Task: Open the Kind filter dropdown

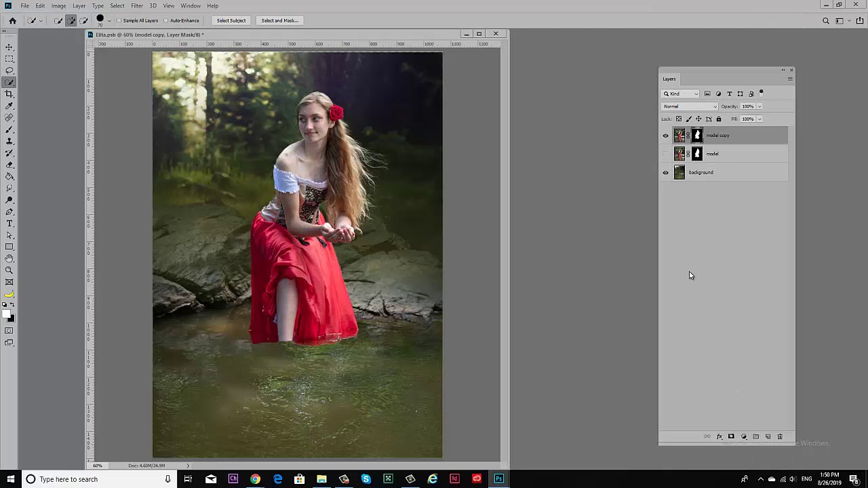Action: 681,94
